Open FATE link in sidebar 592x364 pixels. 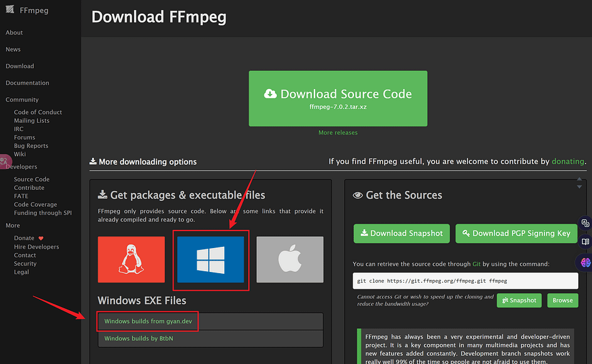tap(21, 196)
